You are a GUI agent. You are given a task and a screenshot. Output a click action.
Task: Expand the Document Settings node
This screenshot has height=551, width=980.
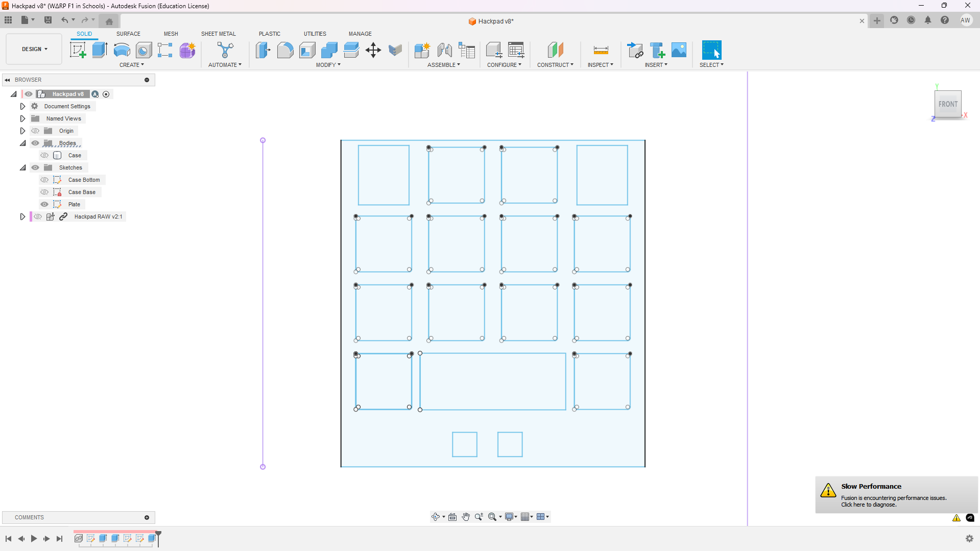coord(22,106)
